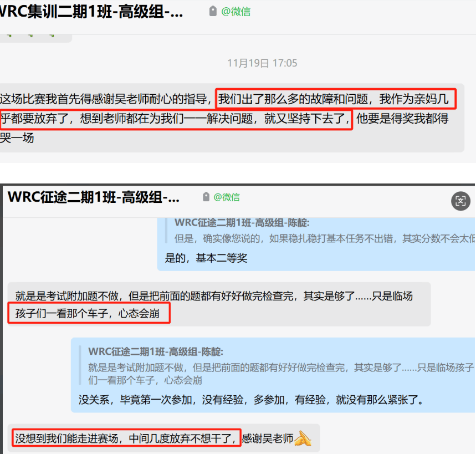Select the message thanking 吴老师耐心的指导
Screen dimensions: 476x454
click(232, 118)
